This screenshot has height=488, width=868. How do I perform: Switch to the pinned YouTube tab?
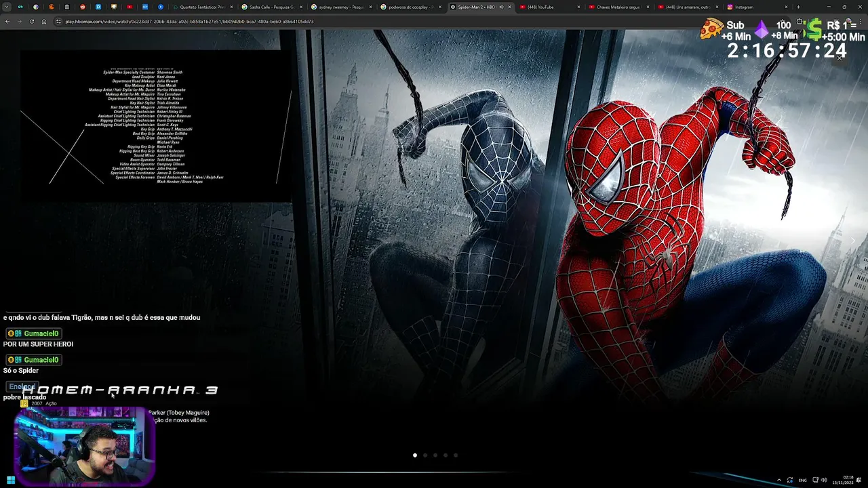[130, 7]
